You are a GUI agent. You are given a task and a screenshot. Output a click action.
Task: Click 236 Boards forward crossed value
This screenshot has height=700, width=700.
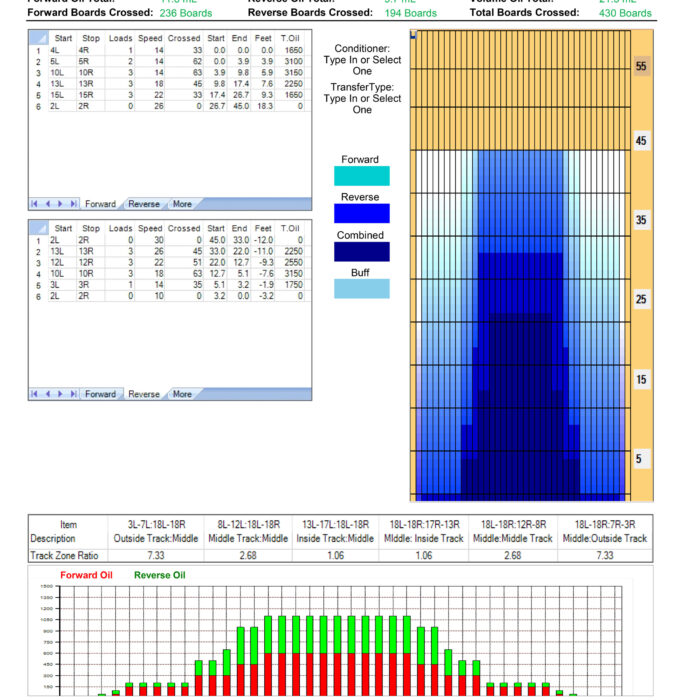point(186,13)
